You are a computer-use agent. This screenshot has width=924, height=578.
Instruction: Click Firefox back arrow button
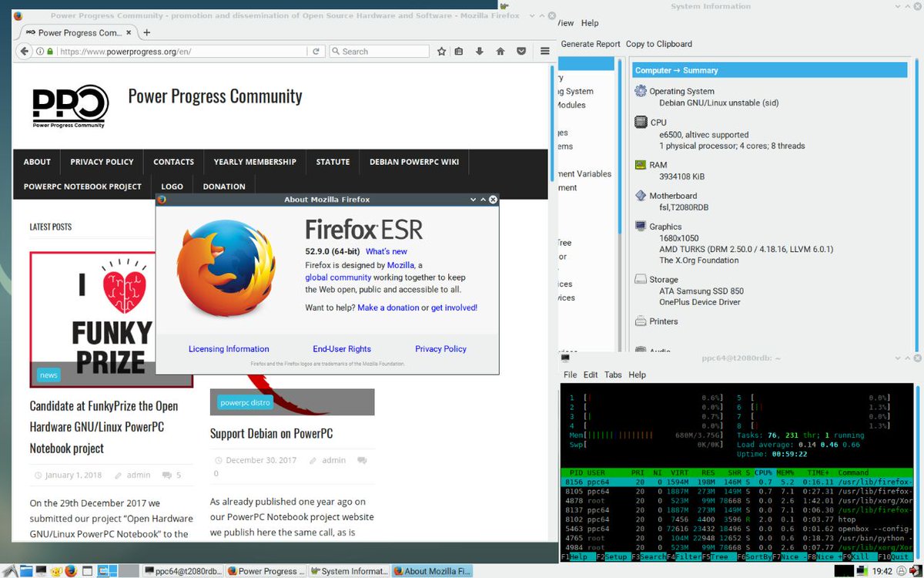(24, 52)
